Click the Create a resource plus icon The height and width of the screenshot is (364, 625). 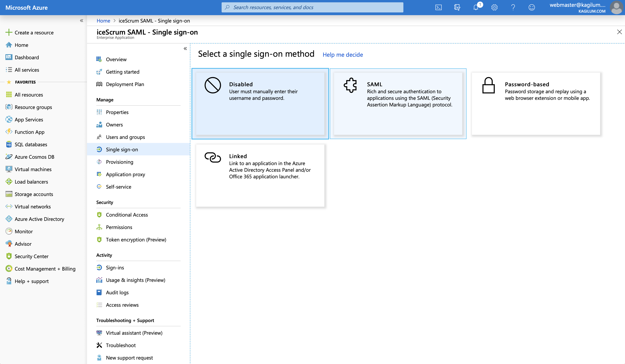coord(9,32)
